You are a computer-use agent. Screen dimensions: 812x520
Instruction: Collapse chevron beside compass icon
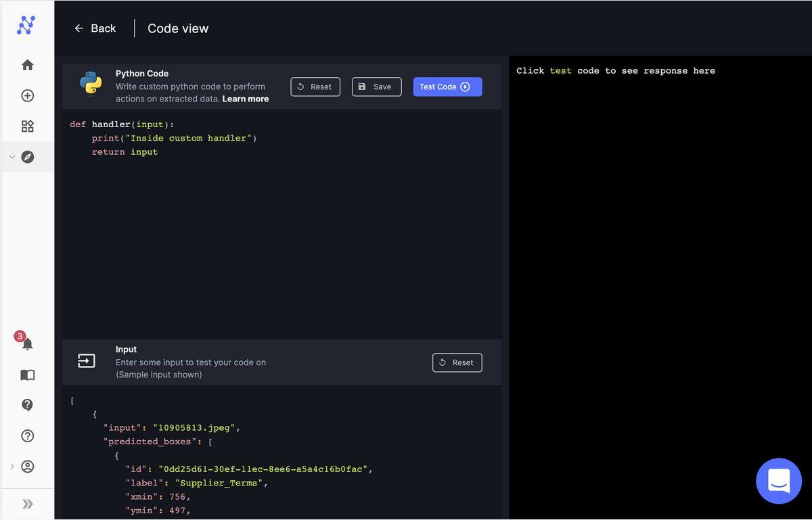tap(12, 157)
